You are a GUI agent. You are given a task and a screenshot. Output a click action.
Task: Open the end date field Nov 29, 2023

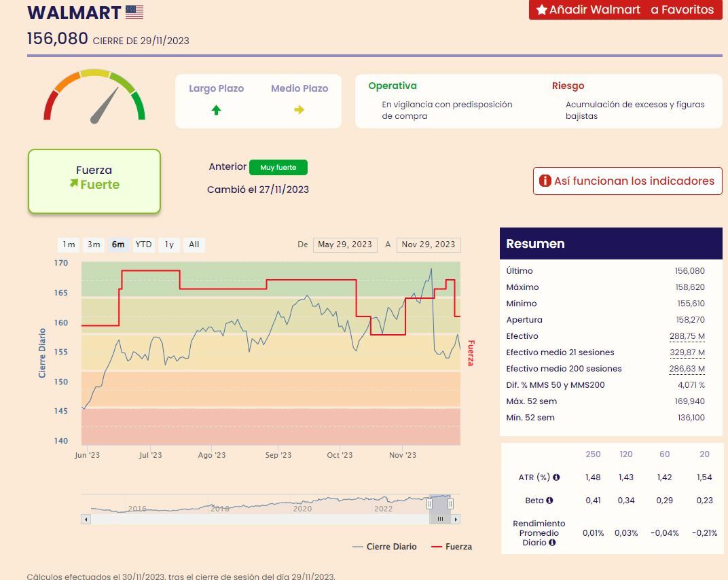coord(429,244)
